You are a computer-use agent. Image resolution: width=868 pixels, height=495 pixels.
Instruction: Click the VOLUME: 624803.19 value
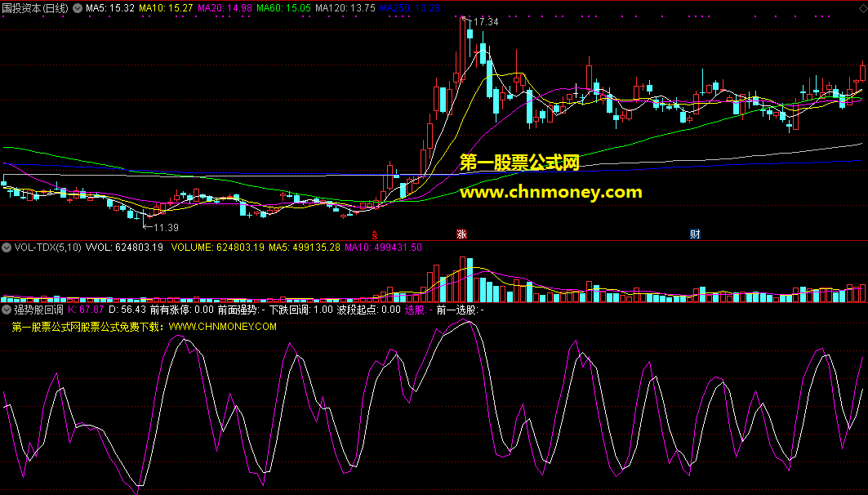pos(217,247)
